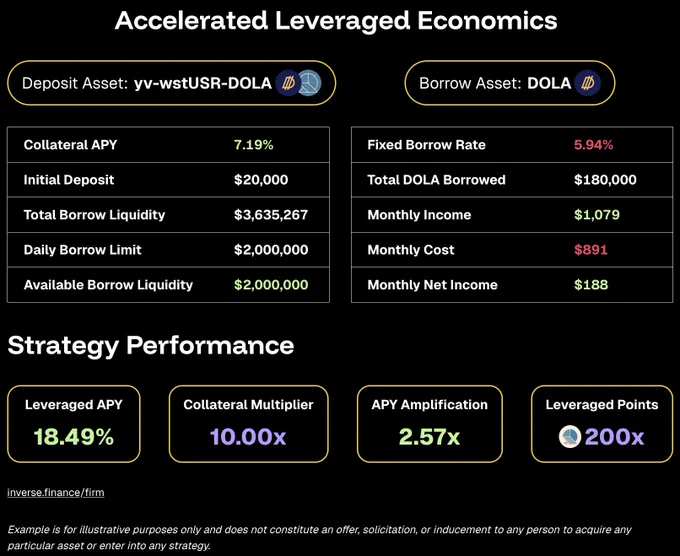This screenshot has width=680, height=556.
Task: Click the Total DOLA Borrowed $180,000 row
Action: 512,180
